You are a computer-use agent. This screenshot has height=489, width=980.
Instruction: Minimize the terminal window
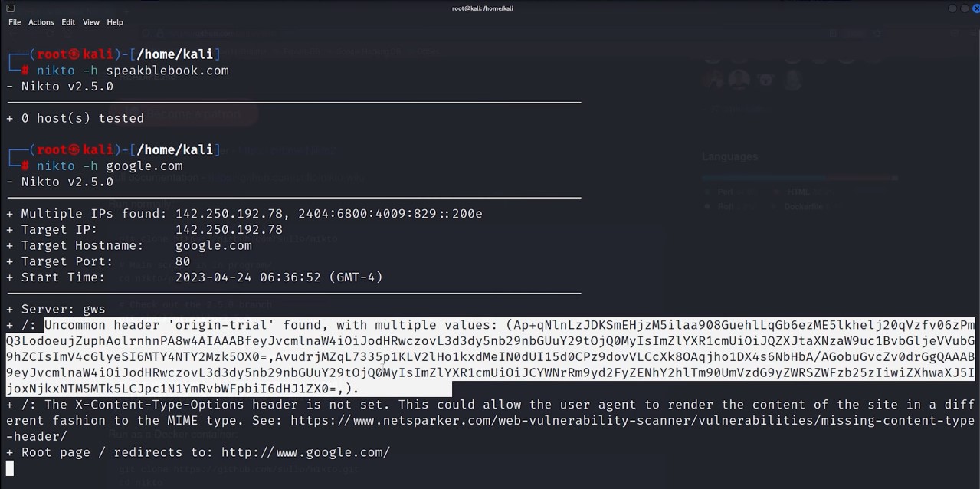(953, 8)
